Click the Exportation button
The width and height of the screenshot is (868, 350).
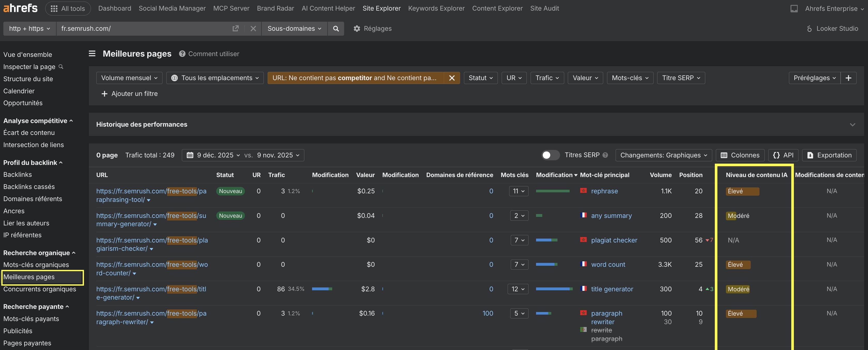pos(829,155)
